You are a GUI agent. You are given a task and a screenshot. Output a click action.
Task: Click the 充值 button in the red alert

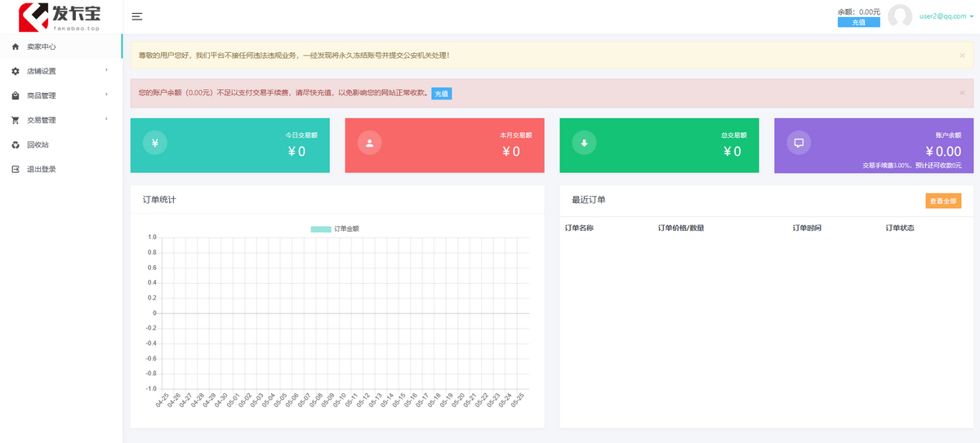[x=441, y=94]
